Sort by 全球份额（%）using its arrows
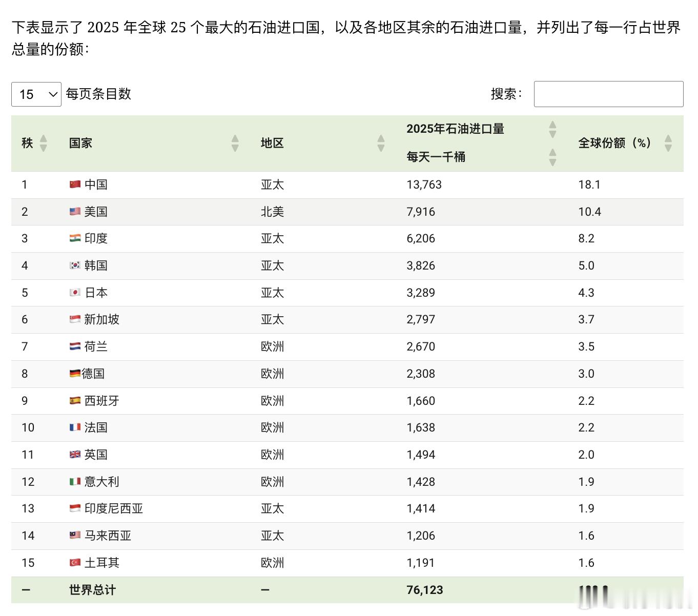Image resolution: width=698 pixels, height=616 pixels. [668, 143]
